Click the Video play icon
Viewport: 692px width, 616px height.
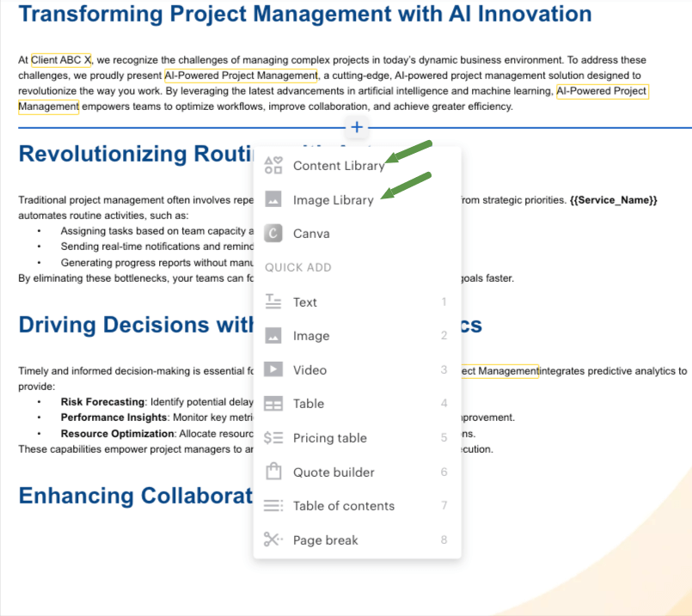[x=273, y=369]
